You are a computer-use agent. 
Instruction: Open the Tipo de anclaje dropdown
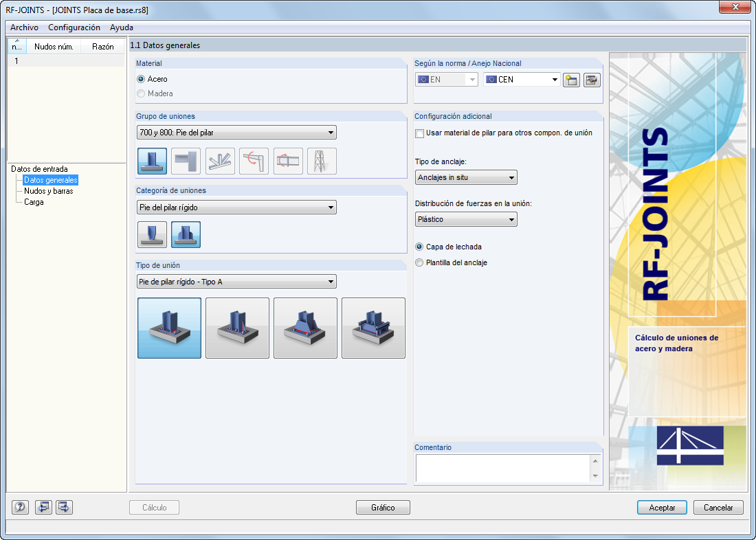coord(466,177)
